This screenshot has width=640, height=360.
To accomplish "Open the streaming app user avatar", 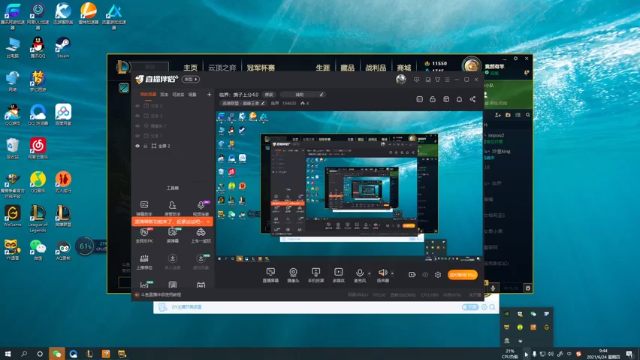I will point(401,79).
